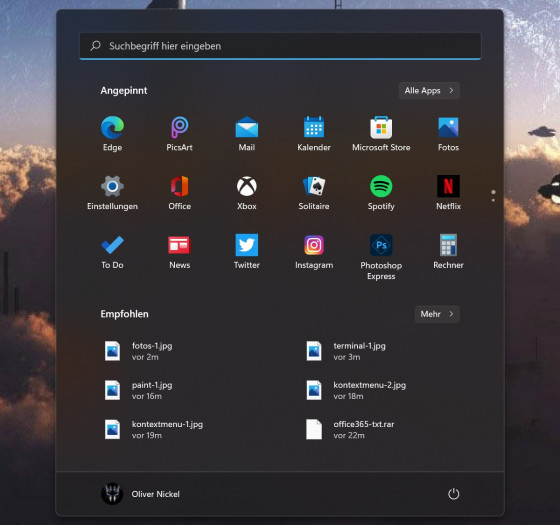Launch Twitter
This screenshot has height=525, width=560.
pos(247,251)
